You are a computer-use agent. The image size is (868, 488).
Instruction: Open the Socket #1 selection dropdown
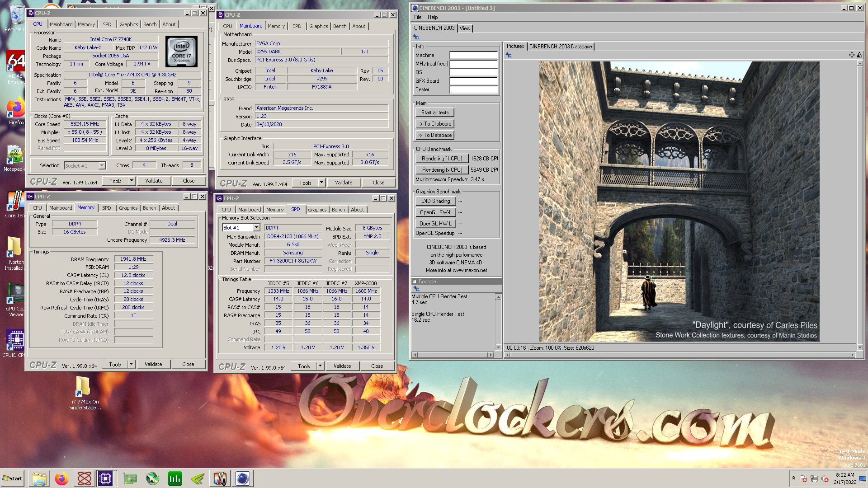[102, 165]
